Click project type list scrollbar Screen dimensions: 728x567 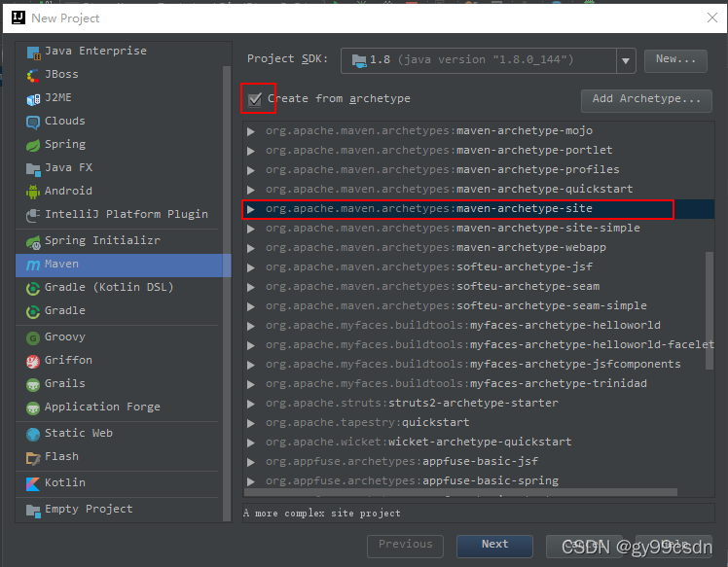point(227,294)
